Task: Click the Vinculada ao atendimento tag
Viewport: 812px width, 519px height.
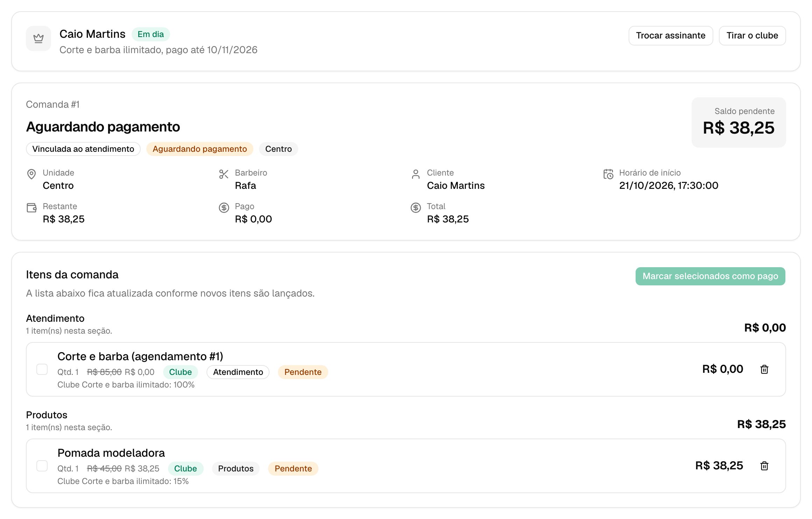Action: (x=83, y=149)
